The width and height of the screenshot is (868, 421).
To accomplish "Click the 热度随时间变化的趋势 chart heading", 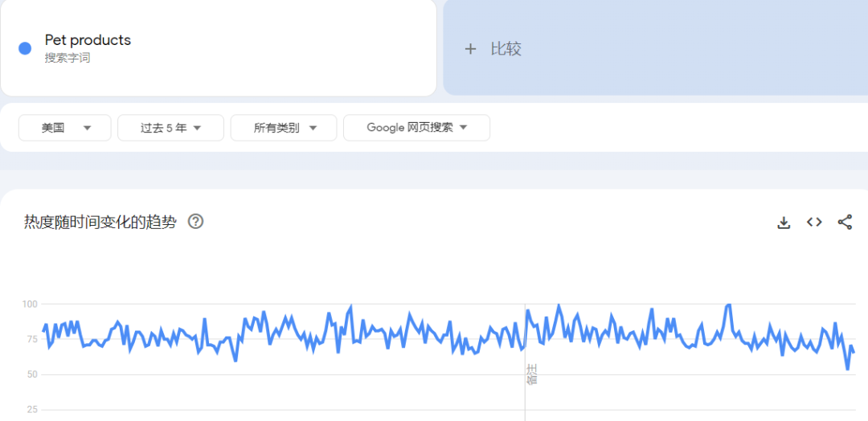I will (x=100, y=223).
